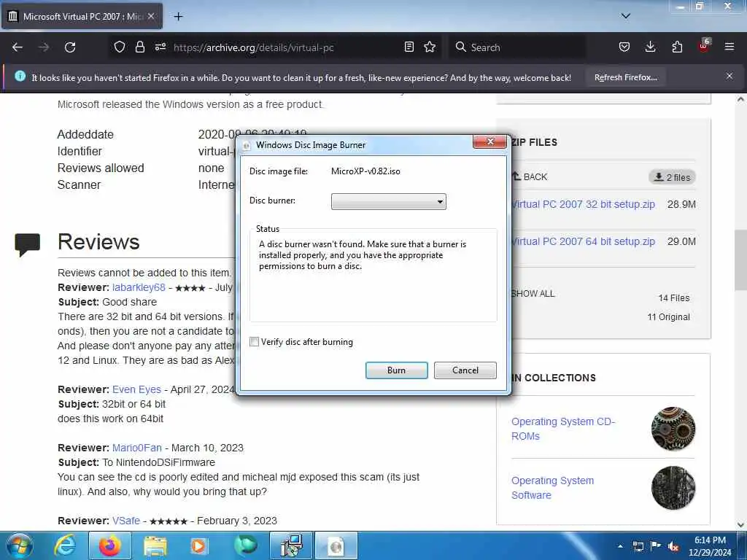Open site permissions icon in address bar

coord(160,47)
